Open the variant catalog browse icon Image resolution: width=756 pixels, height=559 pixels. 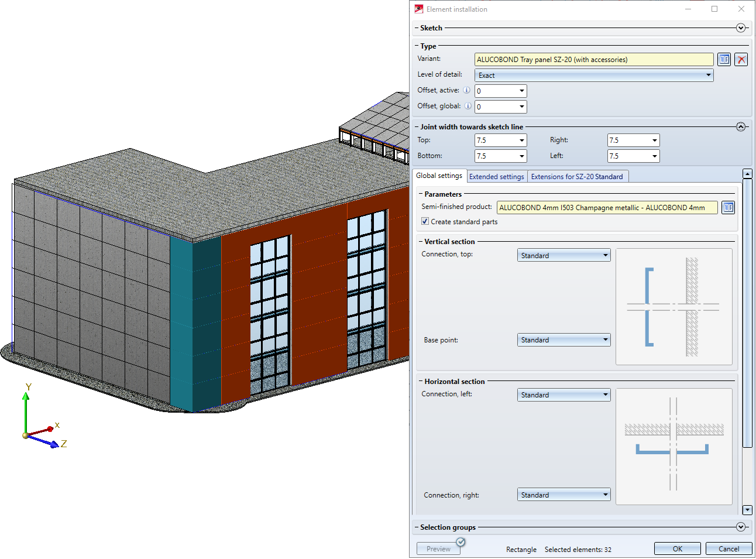724,60
